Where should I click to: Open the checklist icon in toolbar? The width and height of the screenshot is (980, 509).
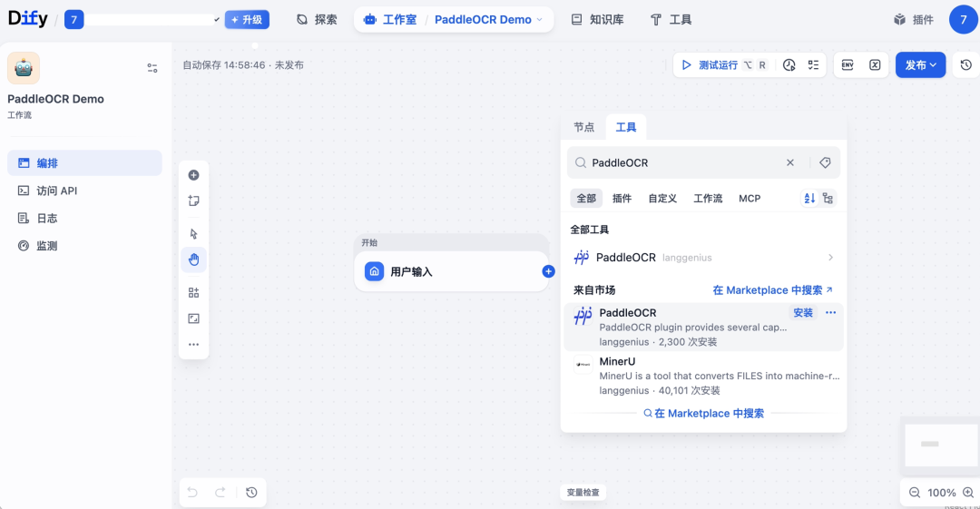pos(813,65)
